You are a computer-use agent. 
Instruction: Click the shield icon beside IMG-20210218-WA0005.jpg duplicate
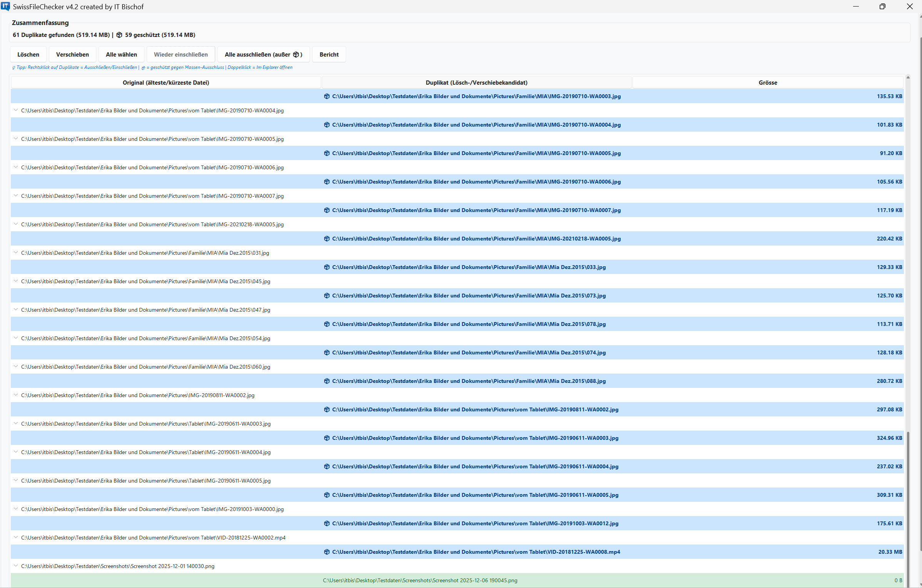(326, 239)
